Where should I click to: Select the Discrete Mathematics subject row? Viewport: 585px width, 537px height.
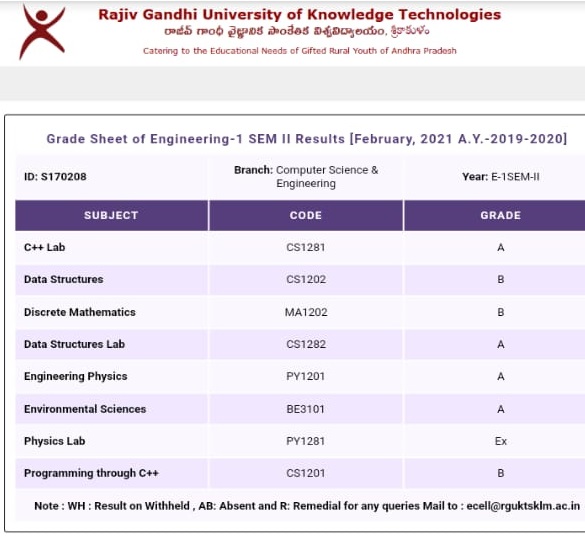[300, 312]
